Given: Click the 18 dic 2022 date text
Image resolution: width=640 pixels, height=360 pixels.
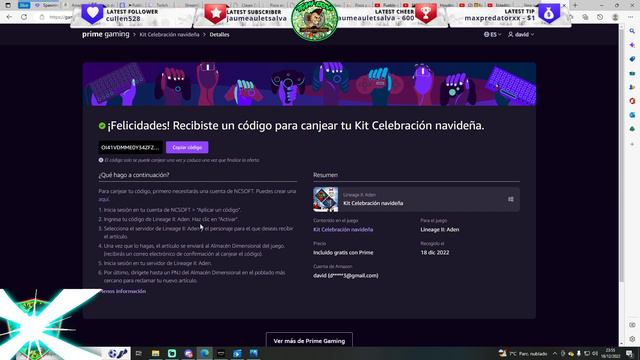Looking at the screenshot, I should [x=435, y=252].
